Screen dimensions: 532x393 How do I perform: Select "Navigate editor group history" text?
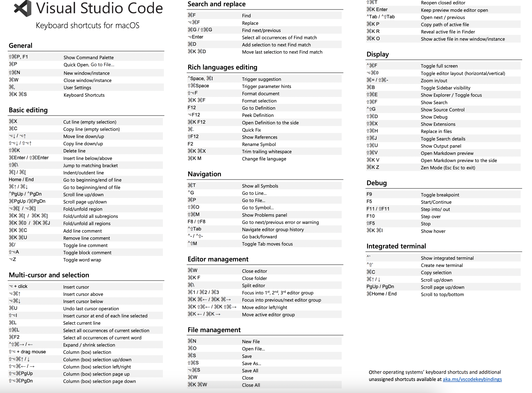click(273, 229)
